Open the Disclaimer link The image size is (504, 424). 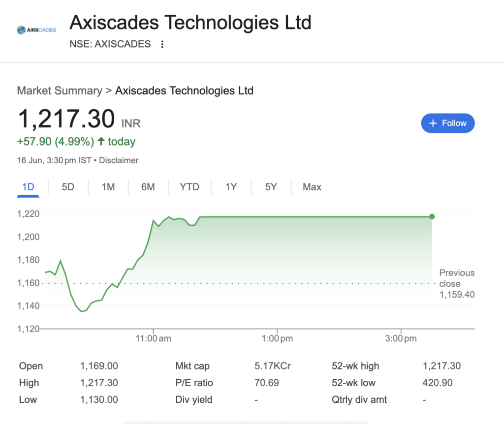(x=119, y=160)
